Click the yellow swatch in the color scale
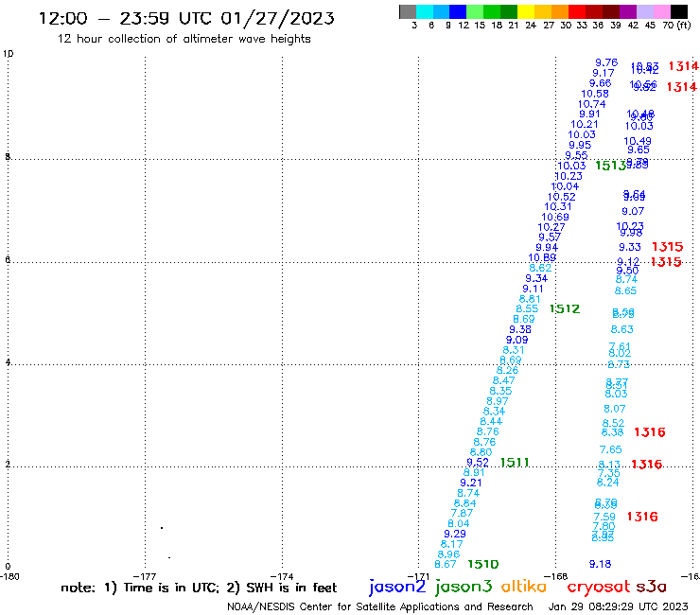 point(526,11)
